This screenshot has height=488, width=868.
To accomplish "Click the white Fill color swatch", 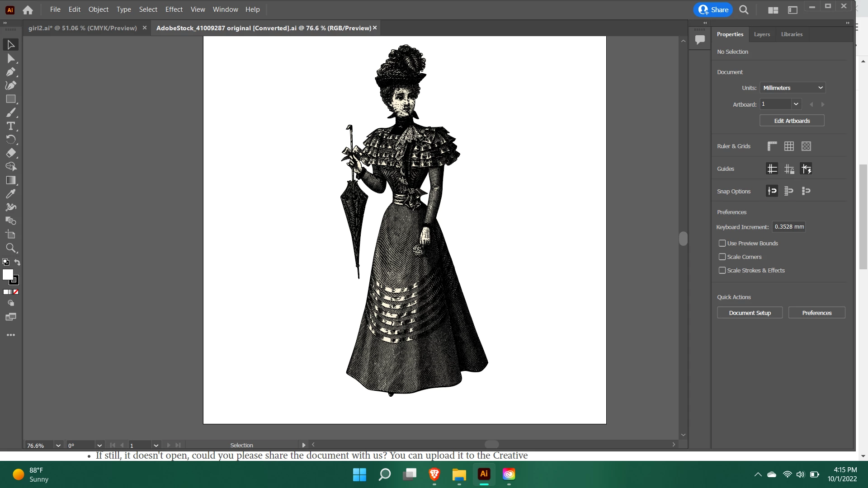I will (8, 274).
